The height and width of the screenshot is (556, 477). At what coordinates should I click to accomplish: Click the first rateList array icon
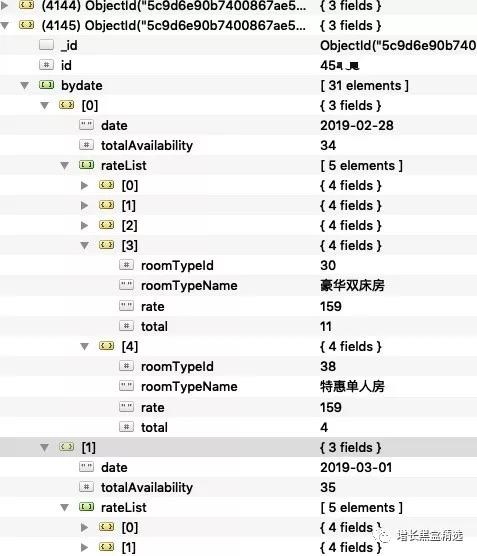click(x=87, y=165)
